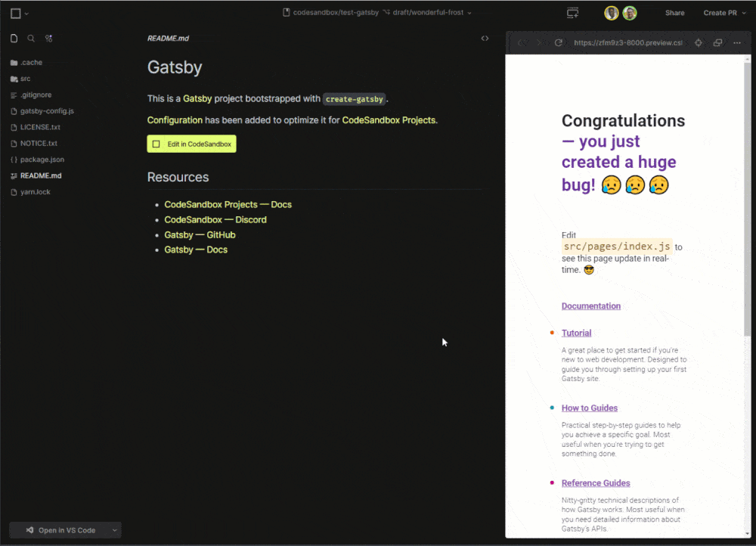Open search in the file sidebar

click(x=31, y=38)
